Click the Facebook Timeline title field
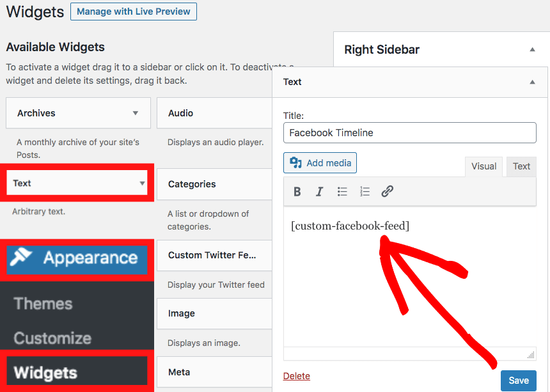The height and width of the screenshot is (392, 550). 409,132
